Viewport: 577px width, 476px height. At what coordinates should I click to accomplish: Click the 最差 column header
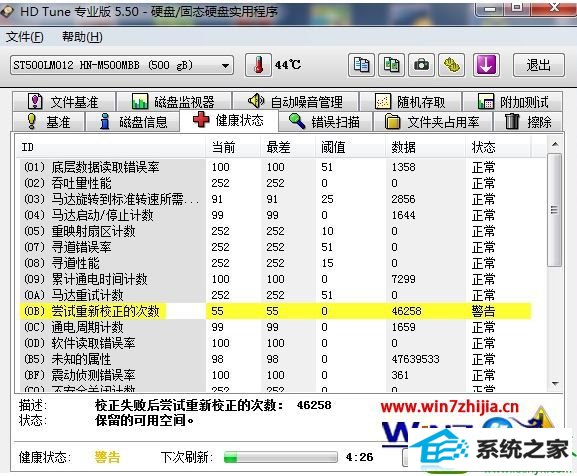[288, 147]
